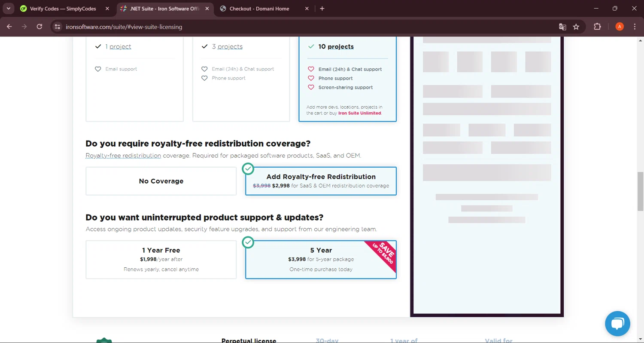Click the underlined Royalty-free redistribution term

point(123,156)
